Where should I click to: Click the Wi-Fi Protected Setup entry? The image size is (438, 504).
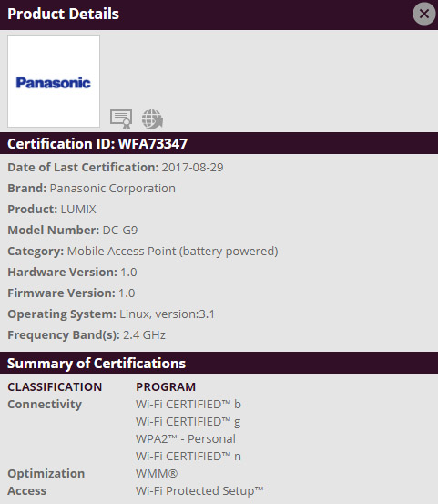point(199,491)
